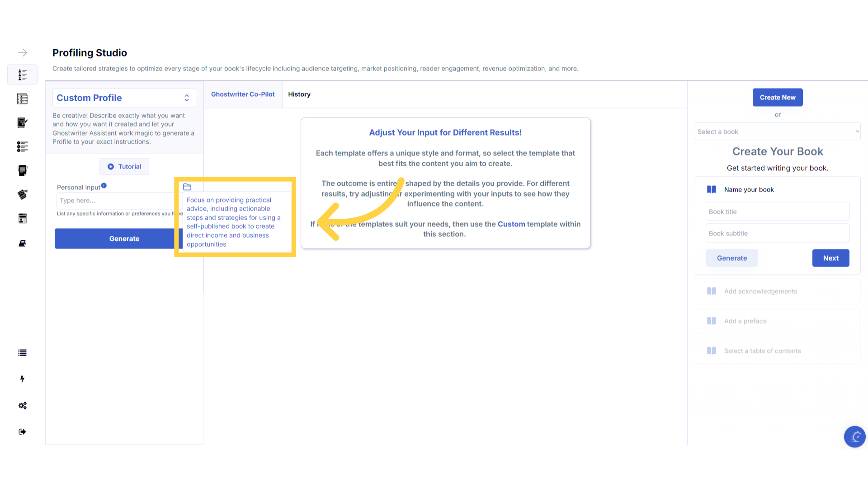Open the Custom Profile template dropdown

tap(124, 98)
